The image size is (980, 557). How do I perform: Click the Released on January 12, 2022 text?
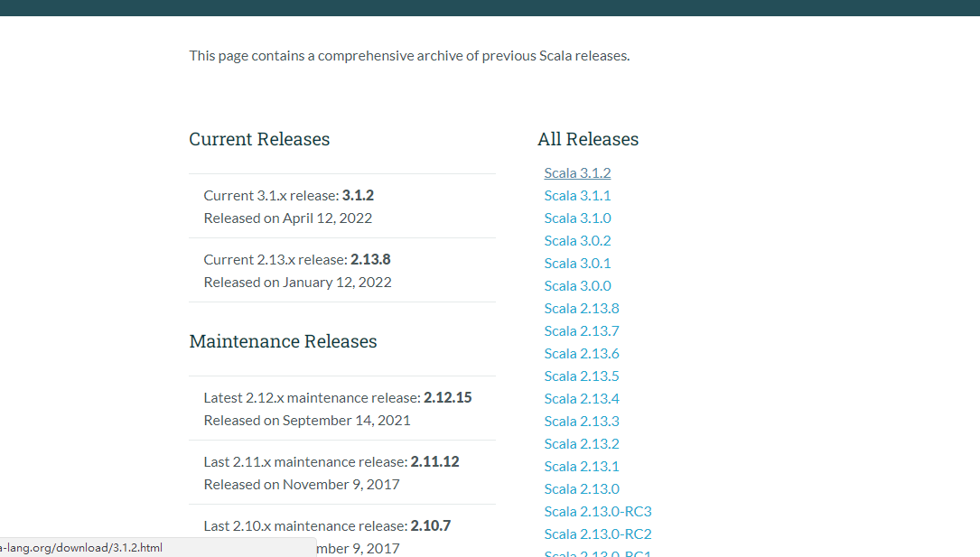(x=297, y=283)
